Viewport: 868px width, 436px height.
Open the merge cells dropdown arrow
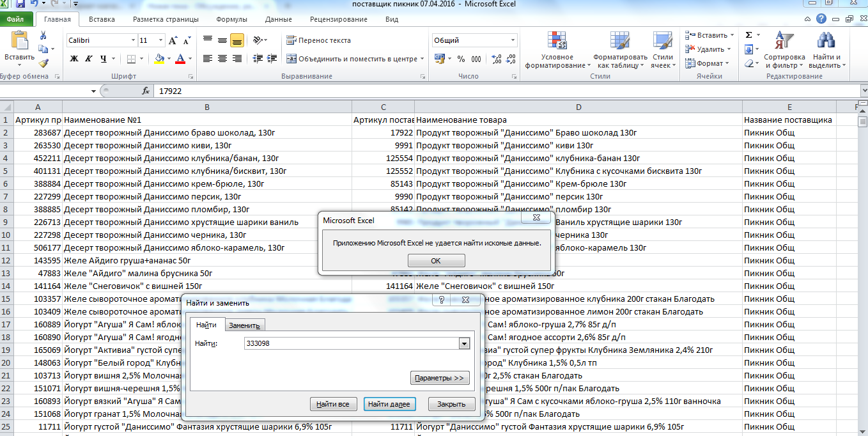422,59
